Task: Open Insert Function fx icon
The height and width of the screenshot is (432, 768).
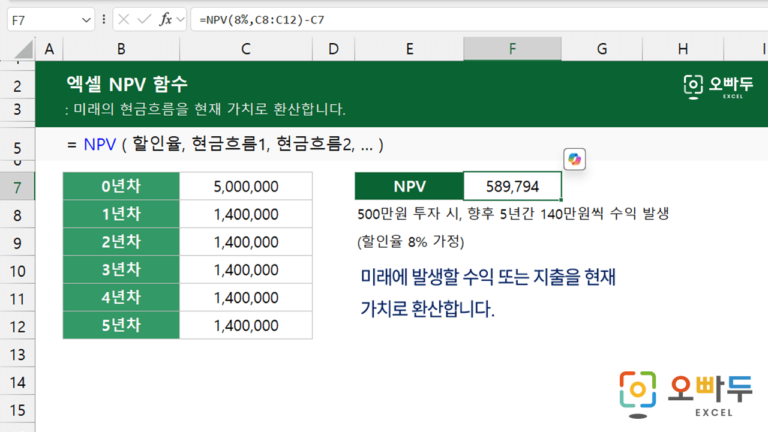Action: tap(166, 20)
